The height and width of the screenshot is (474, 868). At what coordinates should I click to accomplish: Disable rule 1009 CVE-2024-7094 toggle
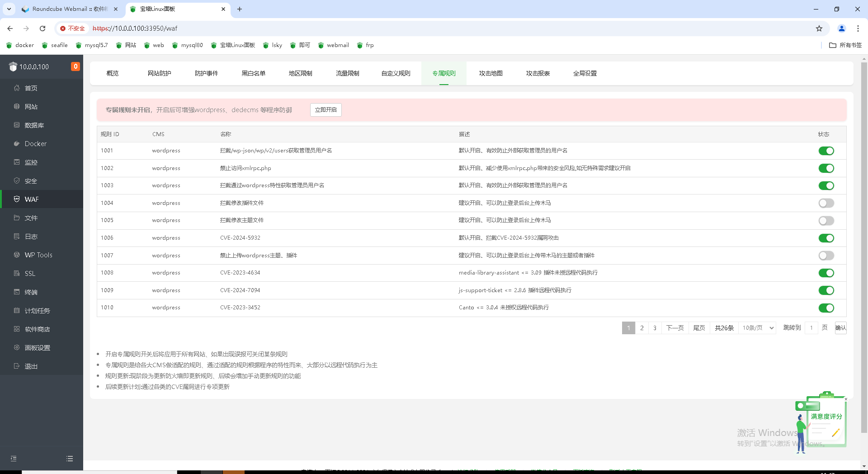click(x=826, y=291)
